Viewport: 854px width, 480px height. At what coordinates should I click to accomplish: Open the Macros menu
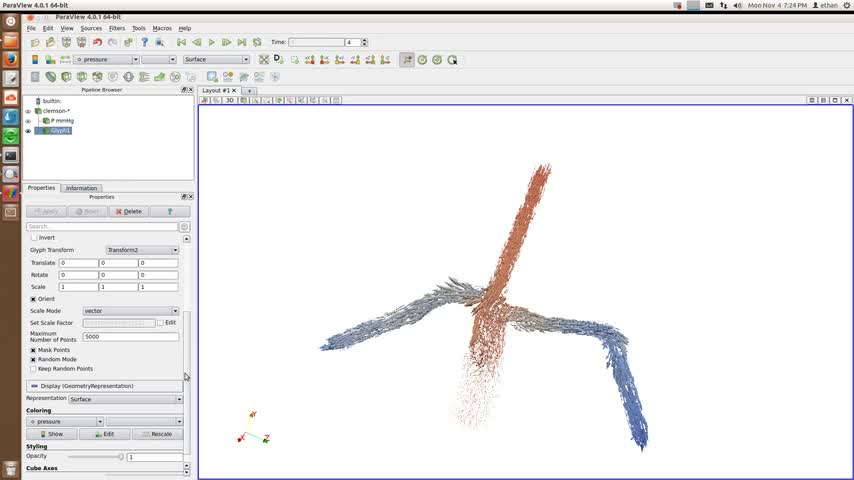tap(162, 28)
